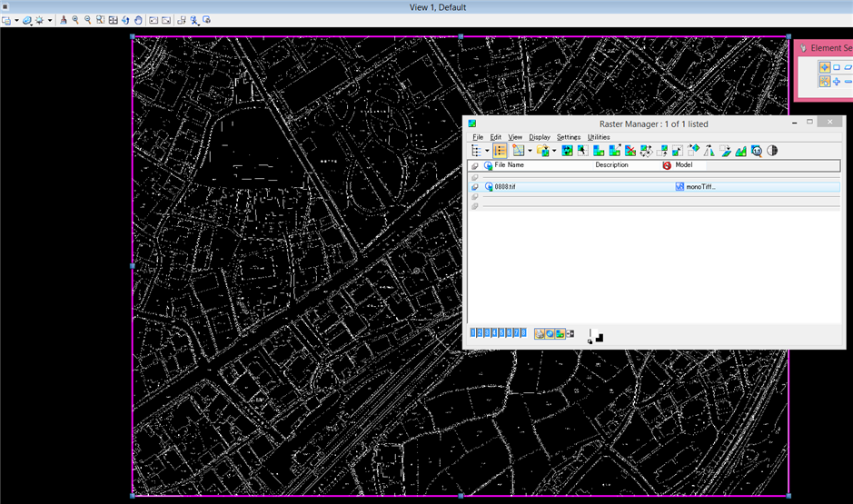Toggle the printer icon button in Raster Manager
Screen dimensions: 853x504
pyautogui.click(x=540, y=333)
